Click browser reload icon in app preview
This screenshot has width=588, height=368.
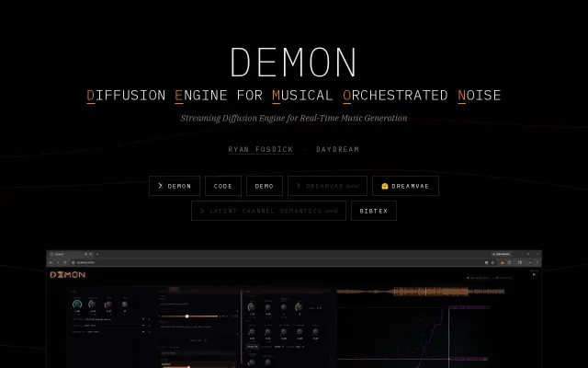point(65,262)
